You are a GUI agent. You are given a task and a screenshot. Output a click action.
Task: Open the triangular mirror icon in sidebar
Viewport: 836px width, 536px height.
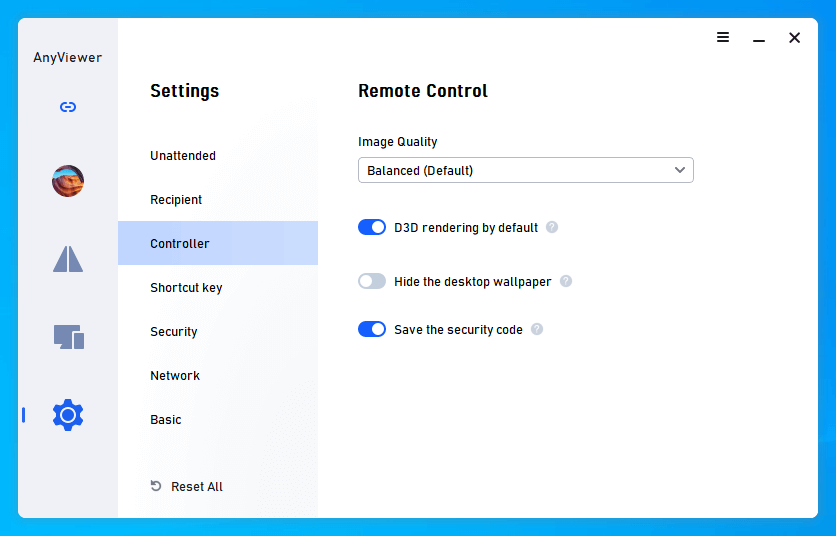point(68,259)
